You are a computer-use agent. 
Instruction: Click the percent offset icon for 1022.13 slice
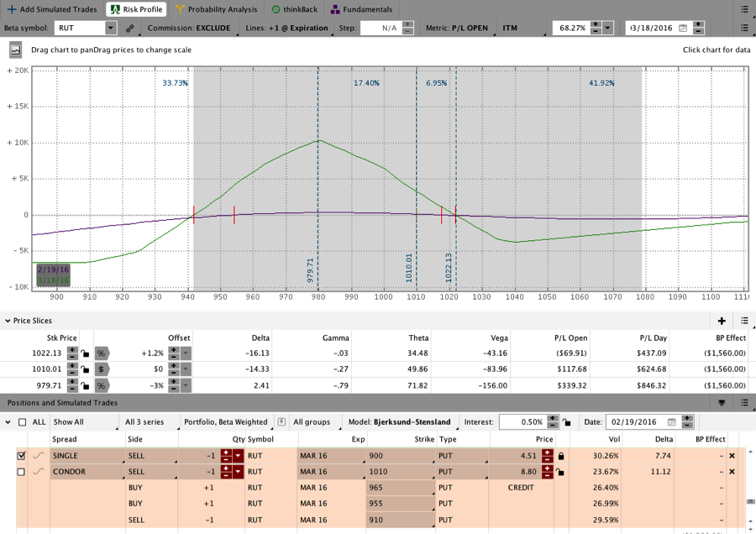101,353
